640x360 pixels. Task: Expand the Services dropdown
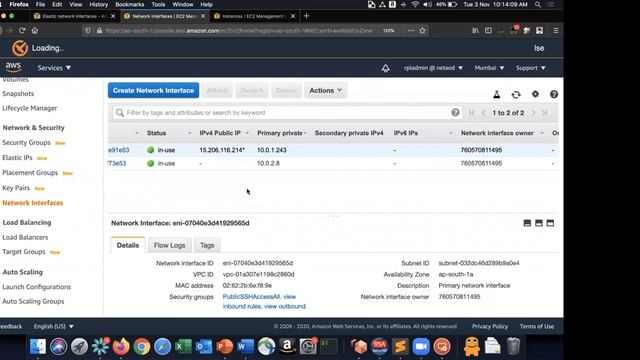pyautogui.click(x=54, y=68)
